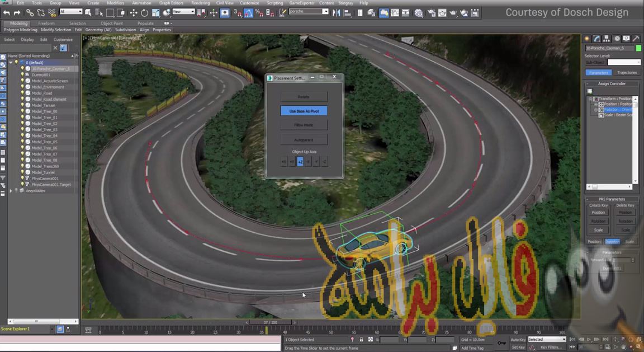Open the View reference coordinate dropdown
The width and height of the screenshot is (644, 352).
coord(183,12)
